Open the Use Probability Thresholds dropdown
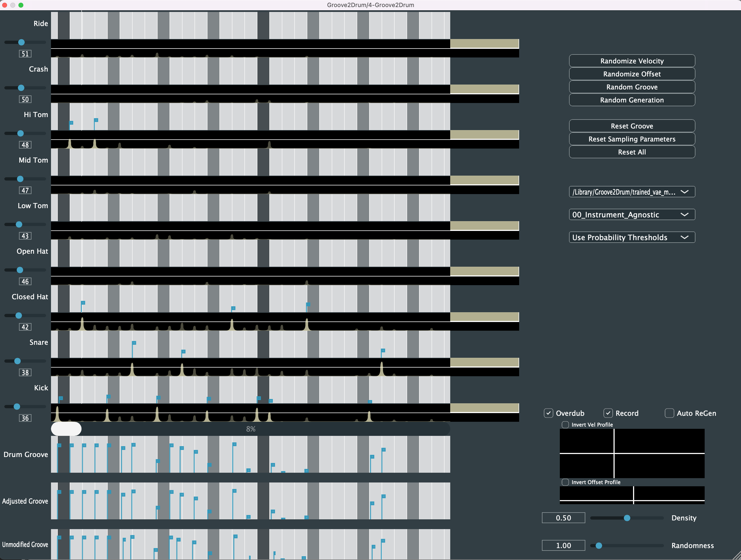This screenshot has width=741, height=560. point(632,237)
